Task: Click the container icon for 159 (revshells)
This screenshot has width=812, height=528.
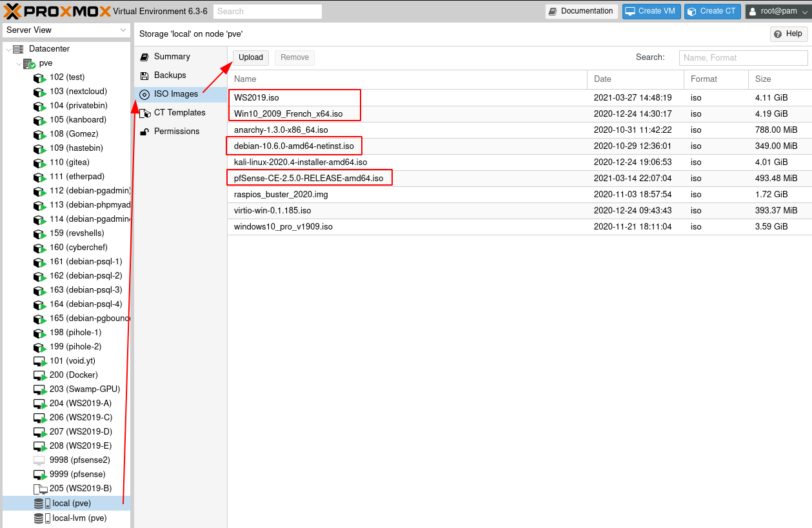Action: [x=40, y=233]
